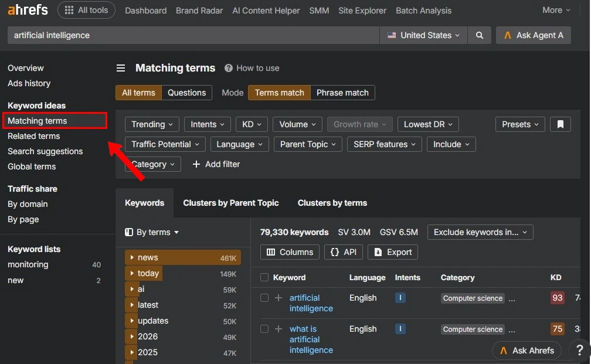Open the Intents filter dropdown
Screen dimensions: 591x364
(208, 124)
